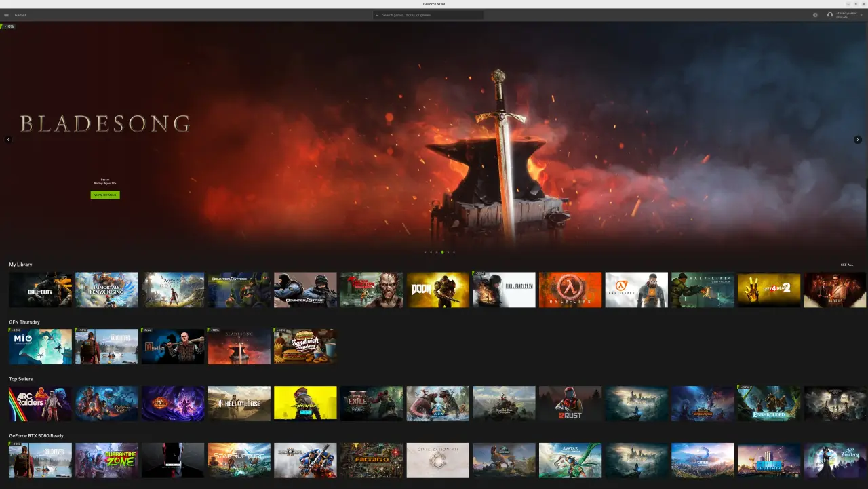This screenshot has height=489, width=868.
Task: Click the VIEW DETAILS button for Bladesong
Action: point(105,195)
